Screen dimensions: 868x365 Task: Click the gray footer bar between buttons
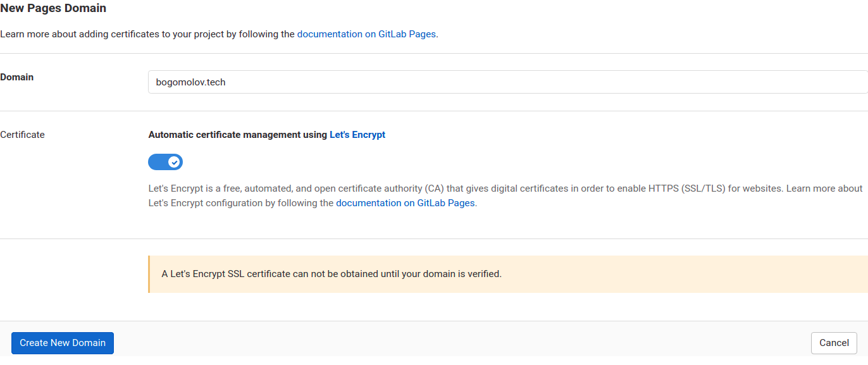click(x=462, y=343)
